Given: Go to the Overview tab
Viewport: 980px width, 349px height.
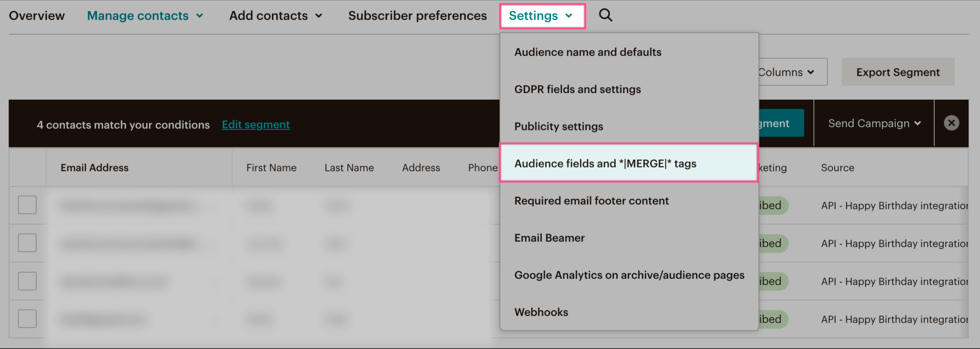Looking at the screenshot, I should tap(37, 16).
